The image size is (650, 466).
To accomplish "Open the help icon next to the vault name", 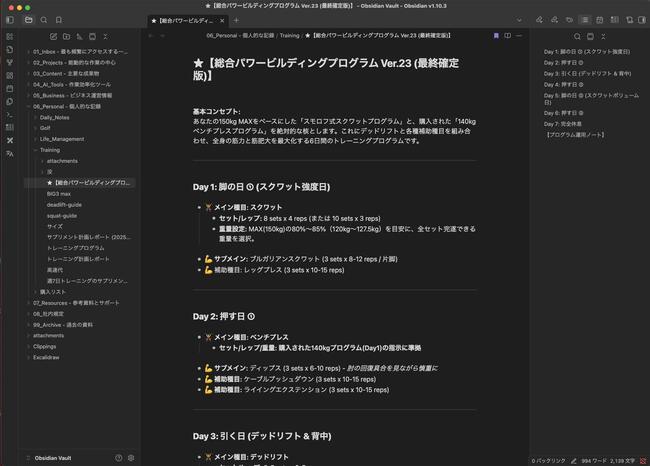I will click(x=119, y=458).
